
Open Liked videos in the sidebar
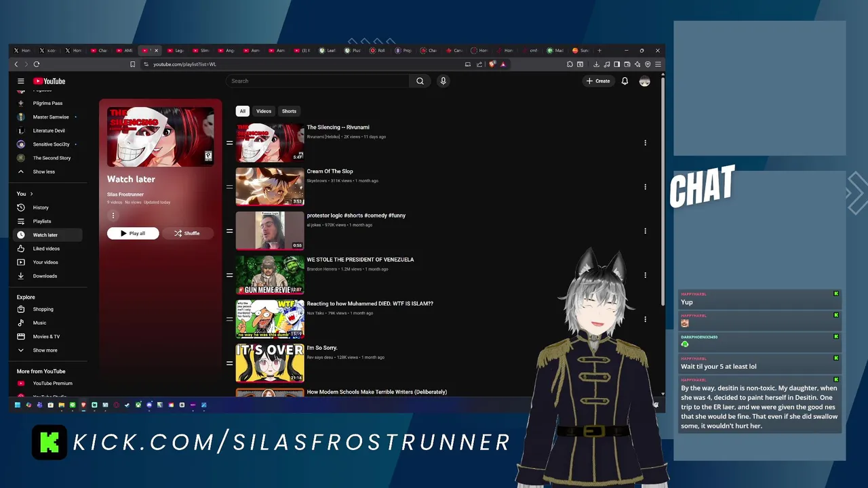coord(46,249)
